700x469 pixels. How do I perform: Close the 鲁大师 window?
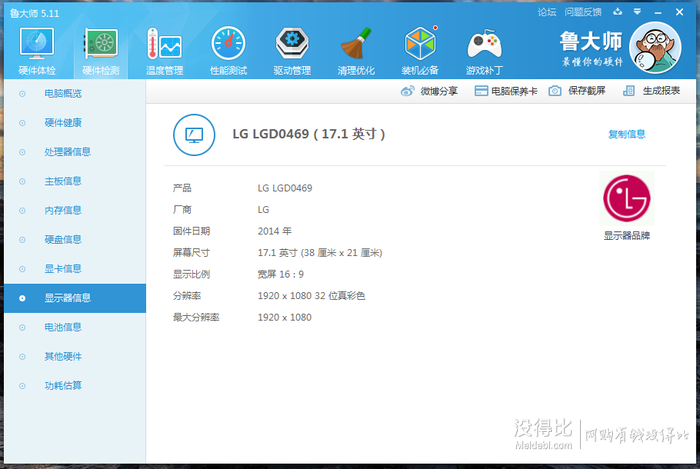[679, 12]
